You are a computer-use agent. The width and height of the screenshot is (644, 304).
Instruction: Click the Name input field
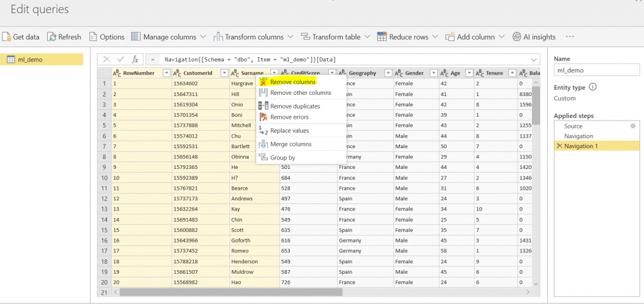tap(596, 71)
